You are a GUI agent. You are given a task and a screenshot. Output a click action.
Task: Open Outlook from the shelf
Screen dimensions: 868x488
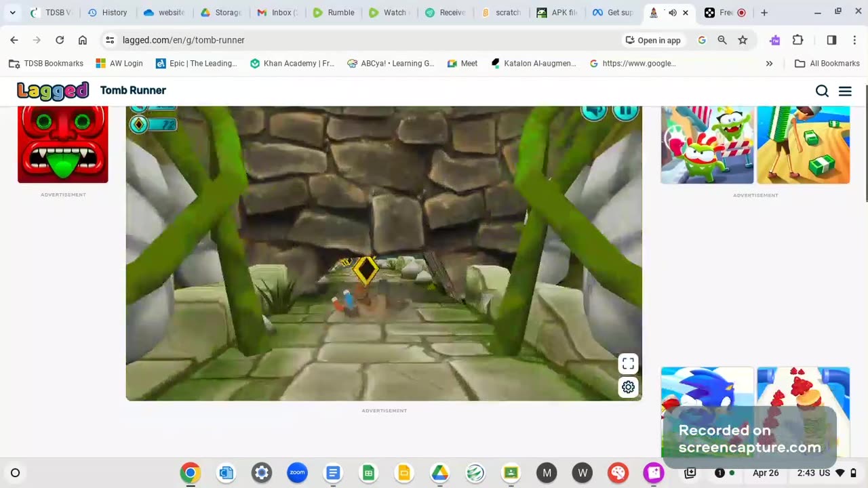click(x=226, y=473)
